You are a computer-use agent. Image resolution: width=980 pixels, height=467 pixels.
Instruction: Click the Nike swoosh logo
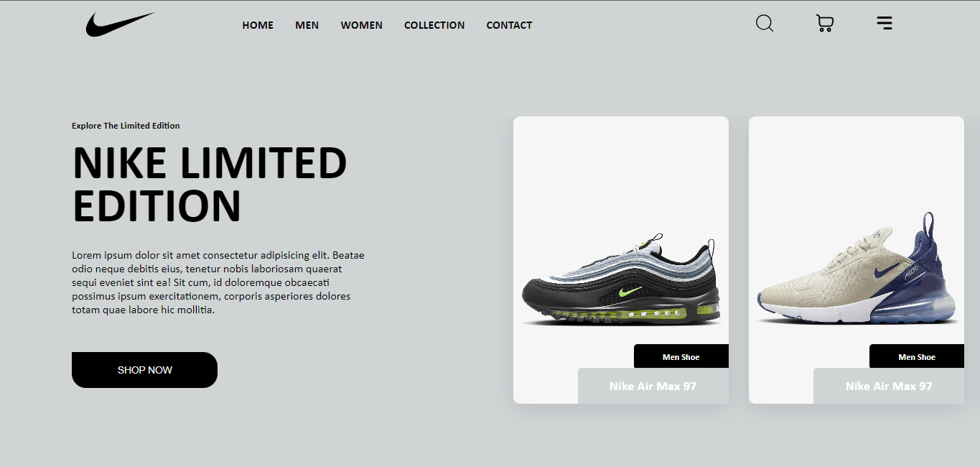[x=119, y=24]
